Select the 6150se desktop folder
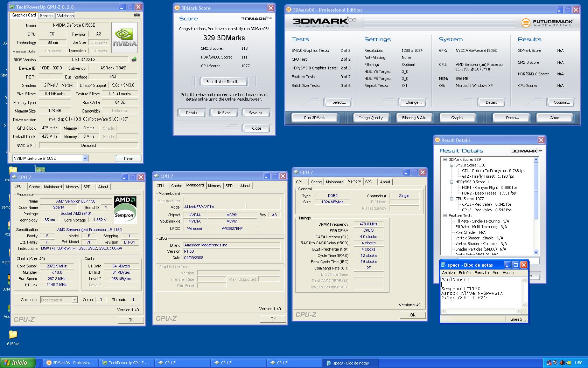This screenshot has height=368, width=588. pos(13,338)
